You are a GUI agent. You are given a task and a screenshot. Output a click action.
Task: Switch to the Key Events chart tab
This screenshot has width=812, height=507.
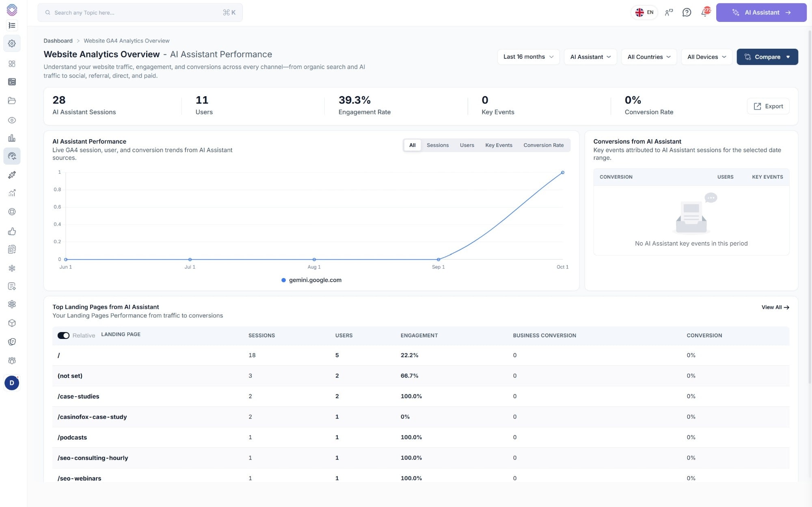tap(499, 145)
